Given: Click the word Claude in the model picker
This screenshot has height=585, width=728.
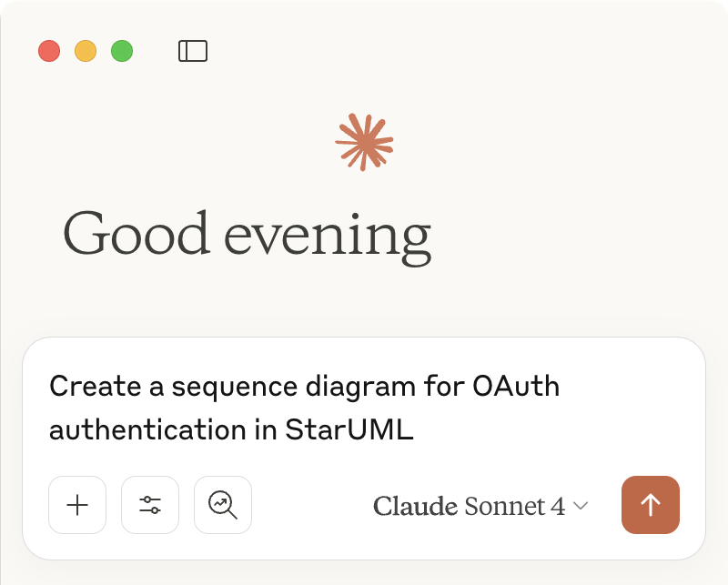Looking at the screenshot, I should pos(415,506).
